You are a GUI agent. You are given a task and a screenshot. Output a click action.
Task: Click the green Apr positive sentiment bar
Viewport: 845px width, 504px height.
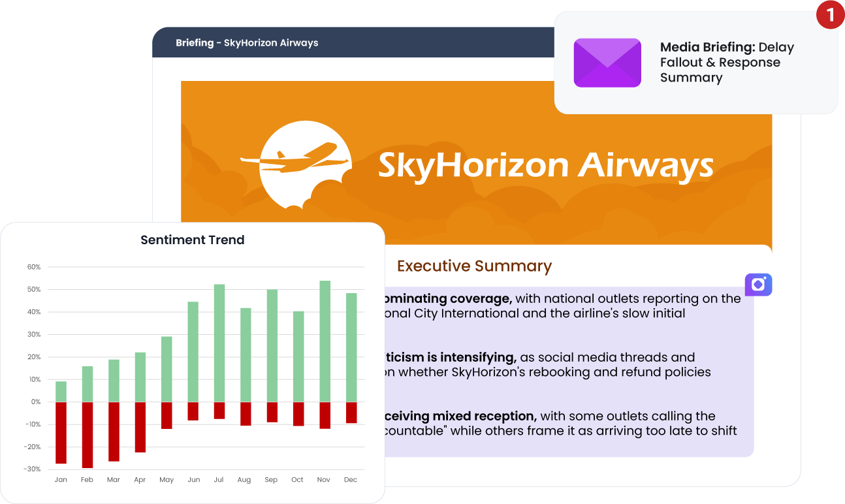tap(140, 377)
